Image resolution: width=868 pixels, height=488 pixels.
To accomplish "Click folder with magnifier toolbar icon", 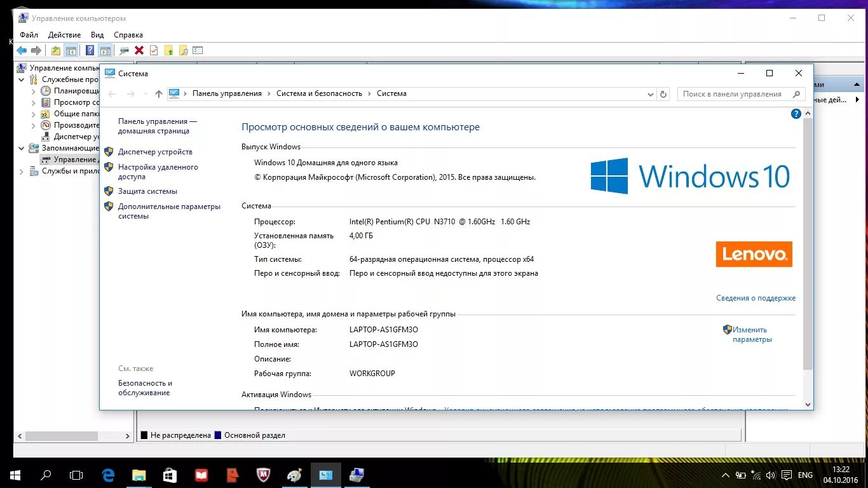I will [183, 51].
